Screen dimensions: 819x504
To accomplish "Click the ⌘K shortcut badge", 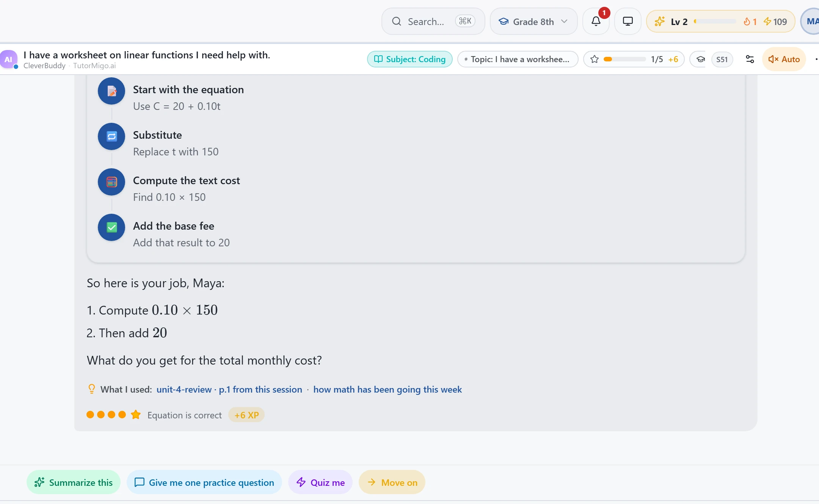I will click(x=465, y=21).
